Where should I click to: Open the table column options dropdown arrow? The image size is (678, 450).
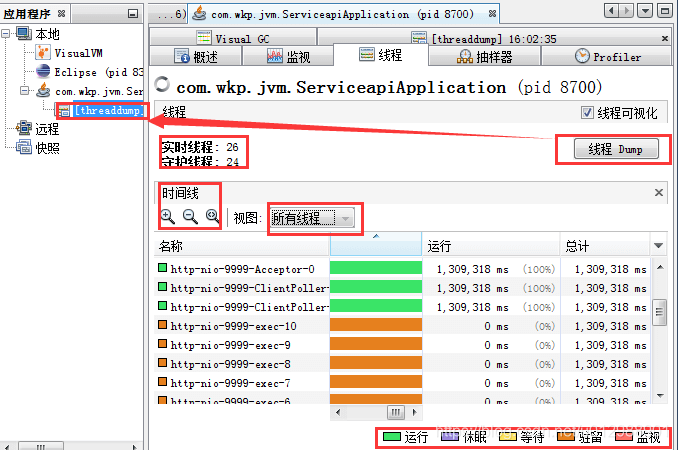(659, 246)
